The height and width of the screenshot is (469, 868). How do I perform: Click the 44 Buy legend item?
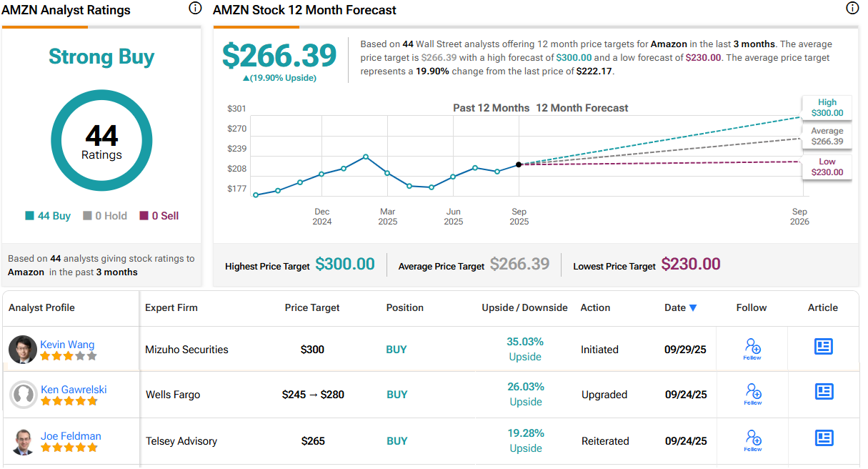[48, 216]
